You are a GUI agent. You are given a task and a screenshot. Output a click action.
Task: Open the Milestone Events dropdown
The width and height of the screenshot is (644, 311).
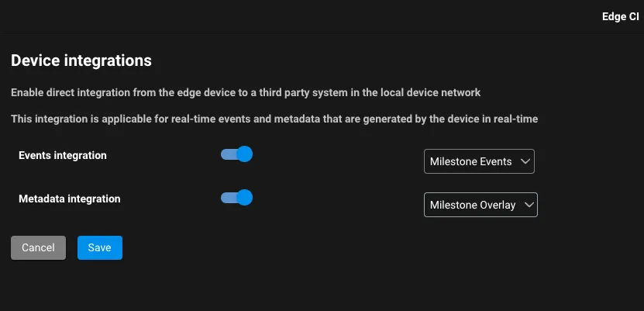pyautogui.click(x=479, y=161)
